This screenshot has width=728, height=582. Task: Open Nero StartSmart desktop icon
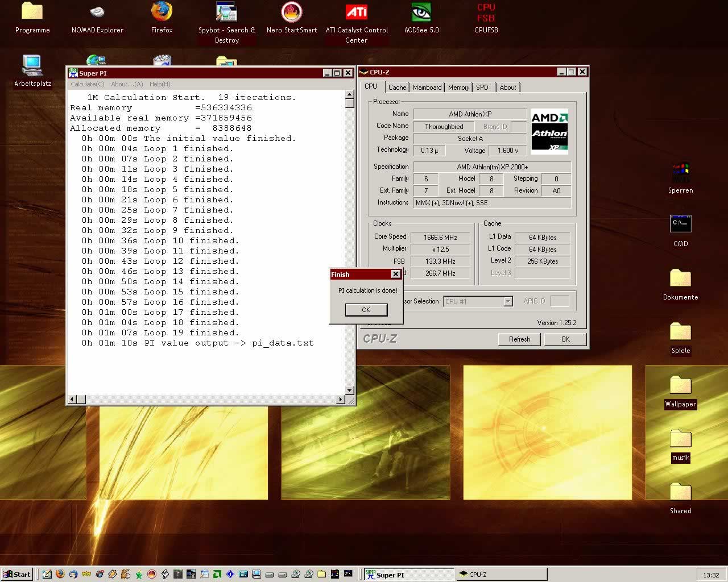(291, 18)
